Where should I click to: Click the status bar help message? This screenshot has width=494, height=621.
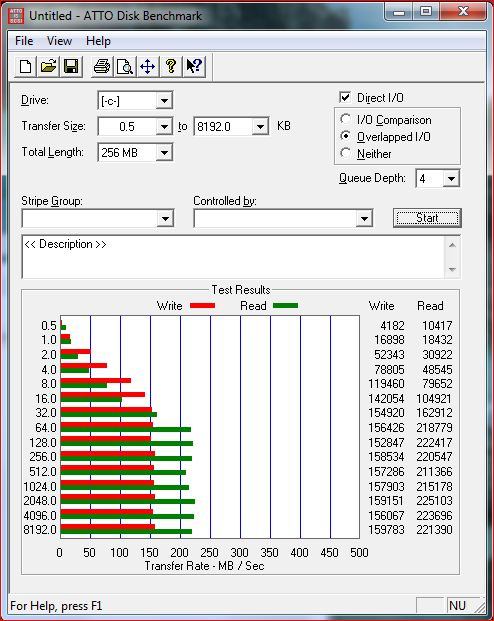click(x=56, y=606)
